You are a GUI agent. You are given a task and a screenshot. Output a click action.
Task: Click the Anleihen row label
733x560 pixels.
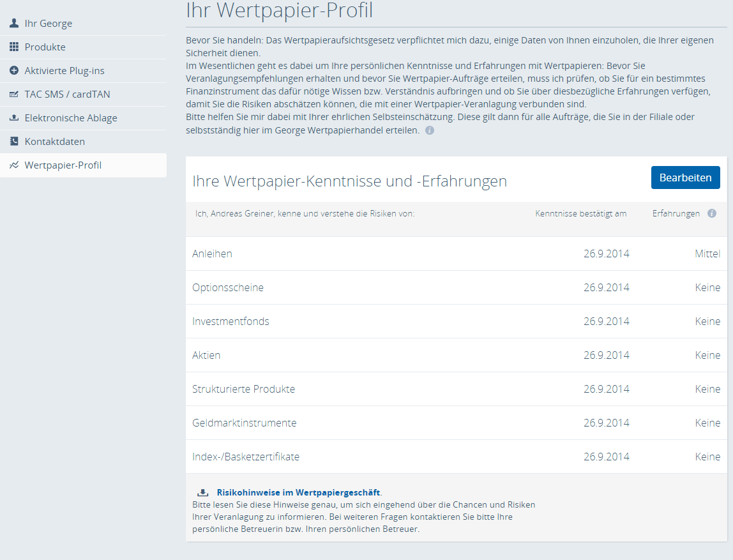tap(212, 254)
